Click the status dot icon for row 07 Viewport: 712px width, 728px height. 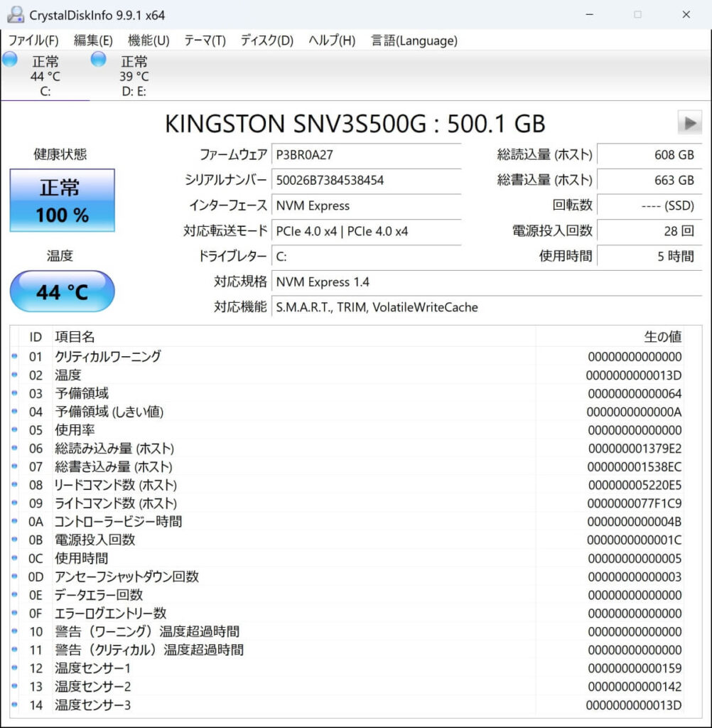click(14, 466)
